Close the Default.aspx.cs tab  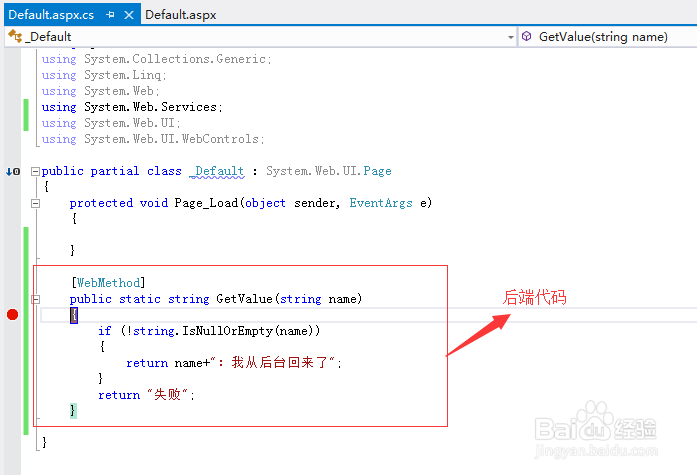[129, 15]
